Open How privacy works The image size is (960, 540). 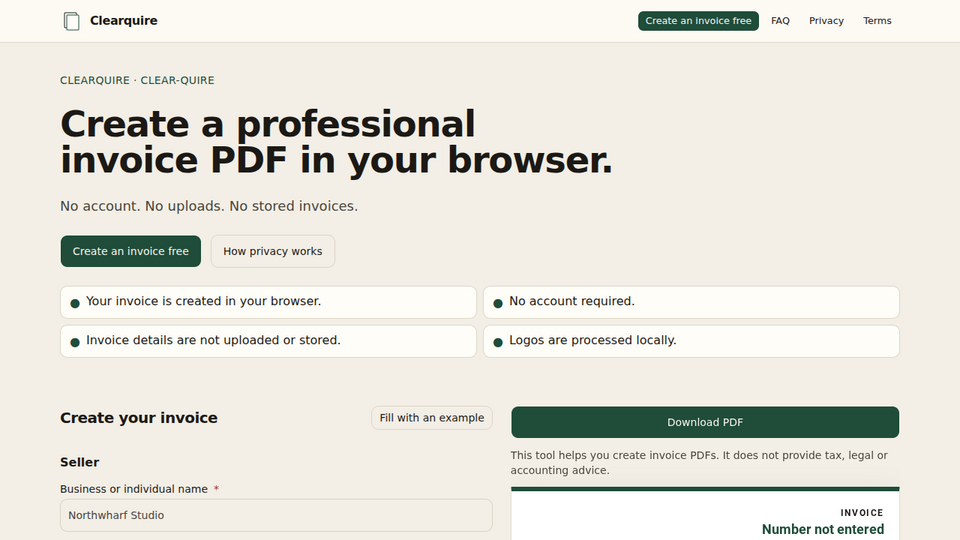point(272,251)
